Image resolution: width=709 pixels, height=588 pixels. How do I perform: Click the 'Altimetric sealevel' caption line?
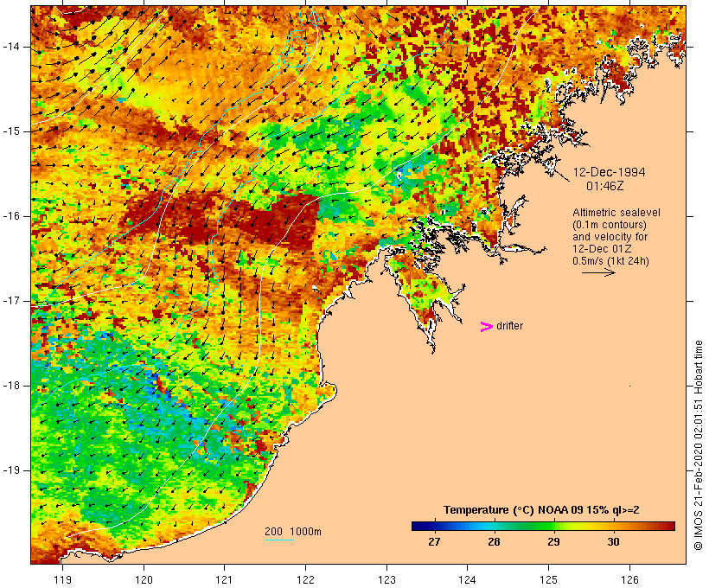(616, 213)
